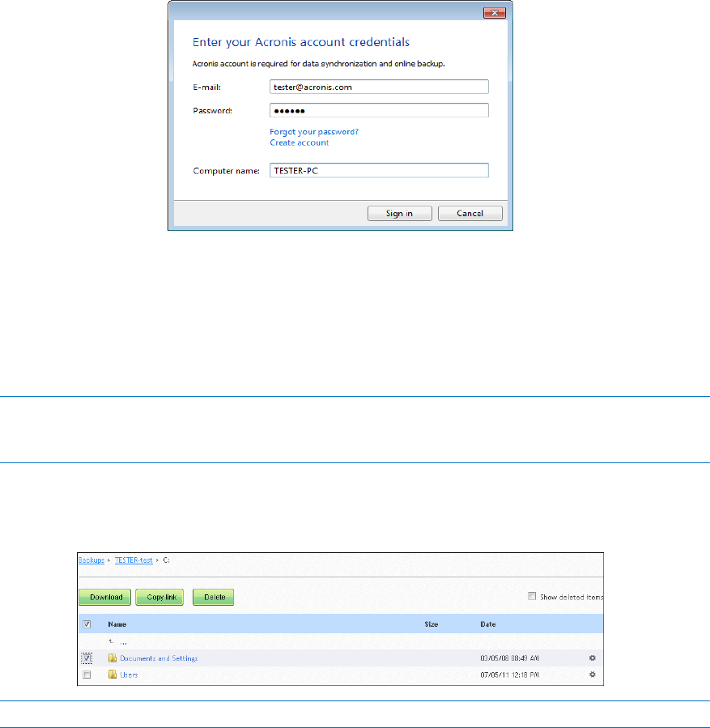Click the green Download button
This screenshot has height=728, width=710.
click(105, 597)
